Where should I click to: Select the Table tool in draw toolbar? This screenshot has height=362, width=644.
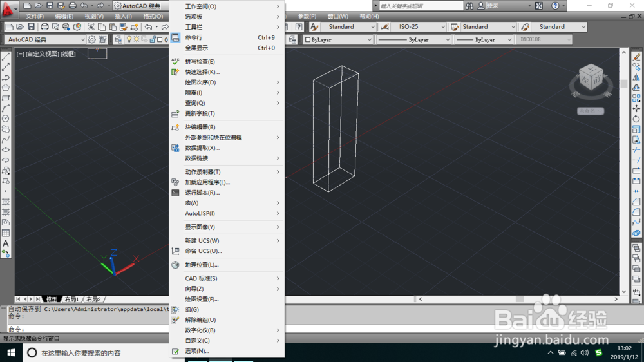(6, 233)
